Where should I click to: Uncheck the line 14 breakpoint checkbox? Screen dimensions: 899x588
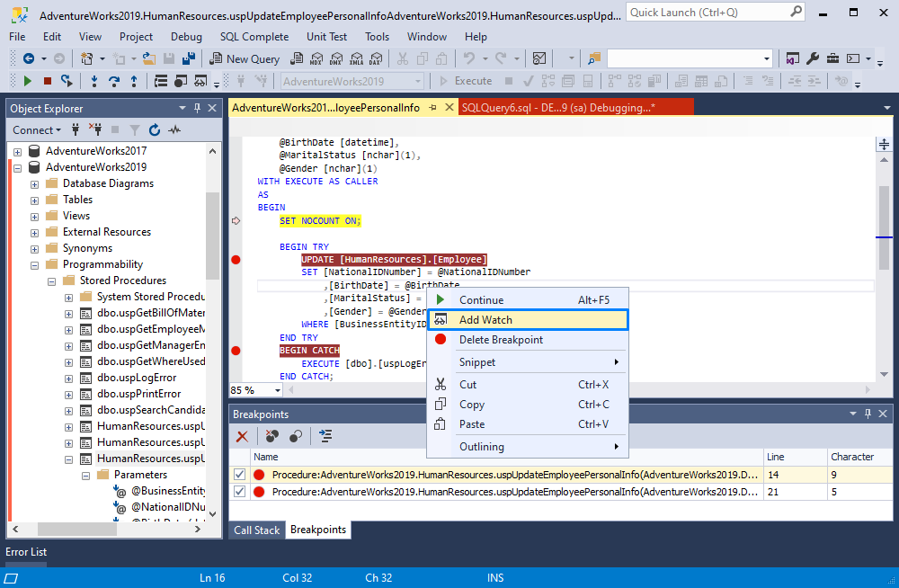[x=240, y=475]
